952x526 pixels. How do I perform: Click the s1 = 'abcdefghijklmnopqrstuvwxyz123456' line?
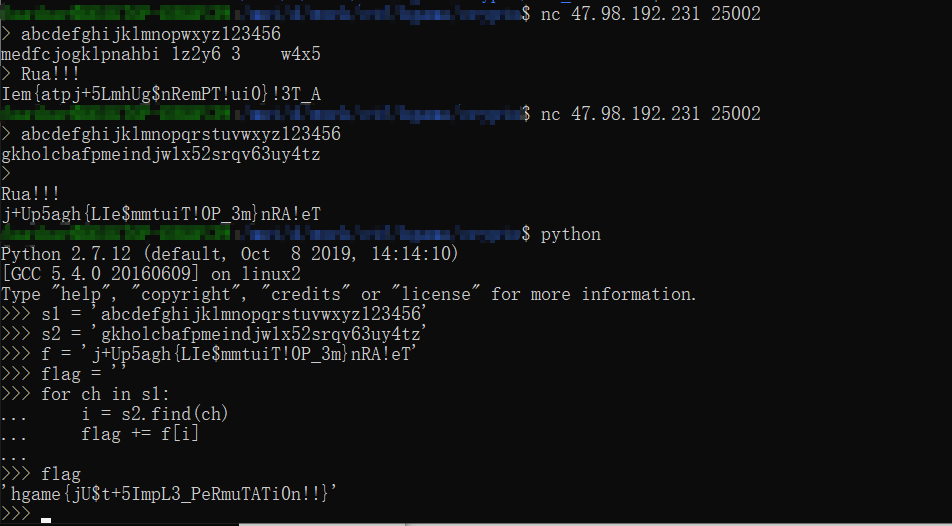pos(214,314)
